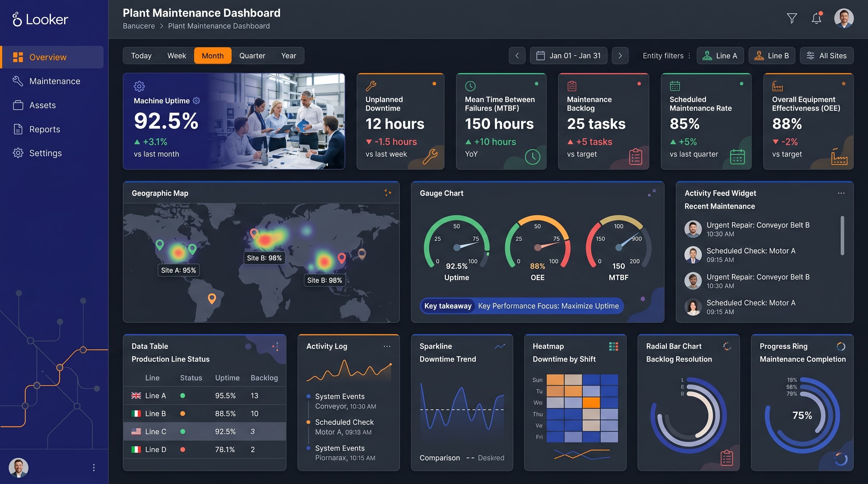Click wrench icon atop Unplanned Downtime card

pyautogui.click(x=371, y=86)
